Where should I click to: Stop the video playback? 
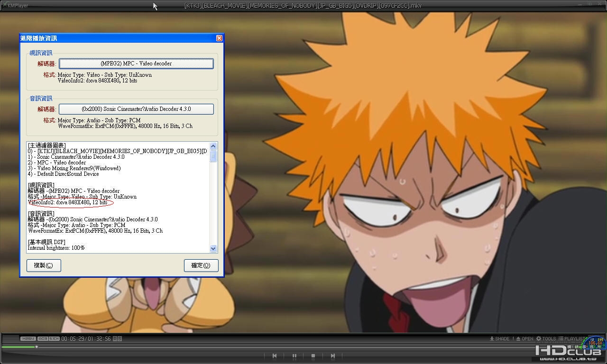coord(313,355)
